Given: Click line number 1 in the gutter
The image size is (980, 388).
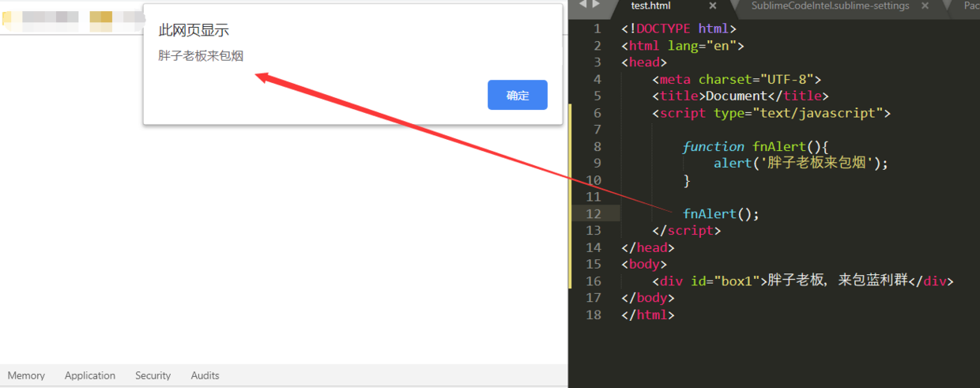Looking at the screenshot, I should tap(597, 28).
